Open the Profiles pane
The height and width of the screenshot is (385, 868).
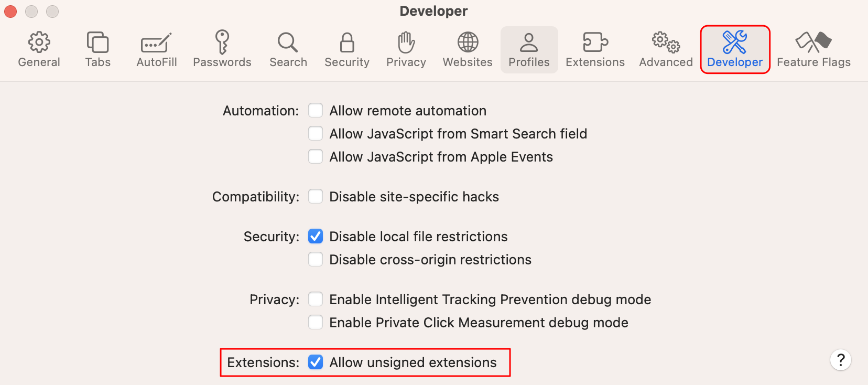[x=529, y=50]
